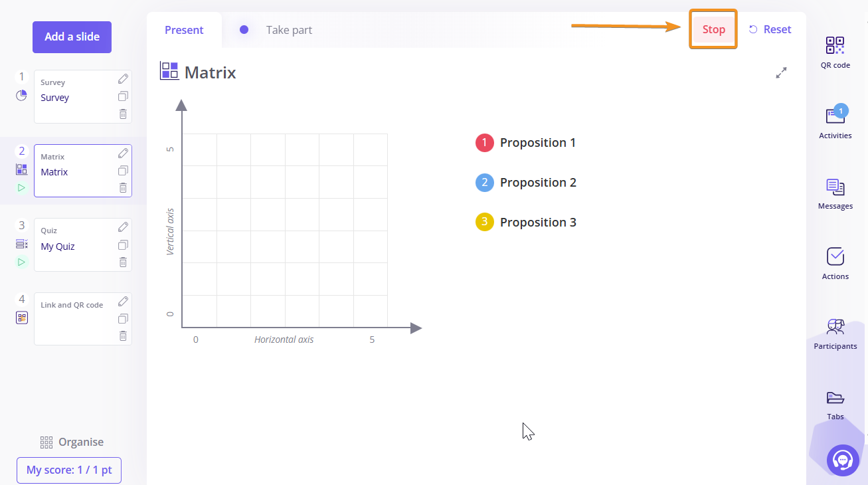The height and width of the screenshot is (485, 868).
Task: Open the support chat bubble
Action: [x=843, y=460]
